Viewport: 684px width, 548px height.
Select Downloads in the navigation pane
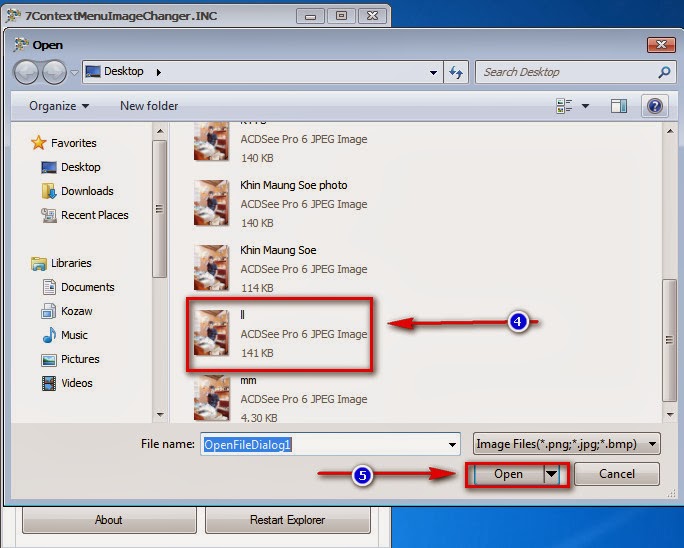coord(87,191)
